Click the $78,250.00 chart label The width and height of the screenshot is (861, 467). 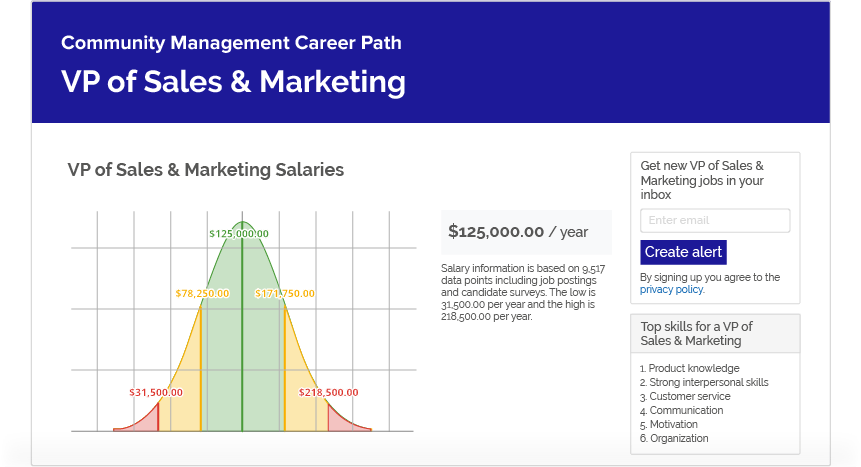(202, 294)
